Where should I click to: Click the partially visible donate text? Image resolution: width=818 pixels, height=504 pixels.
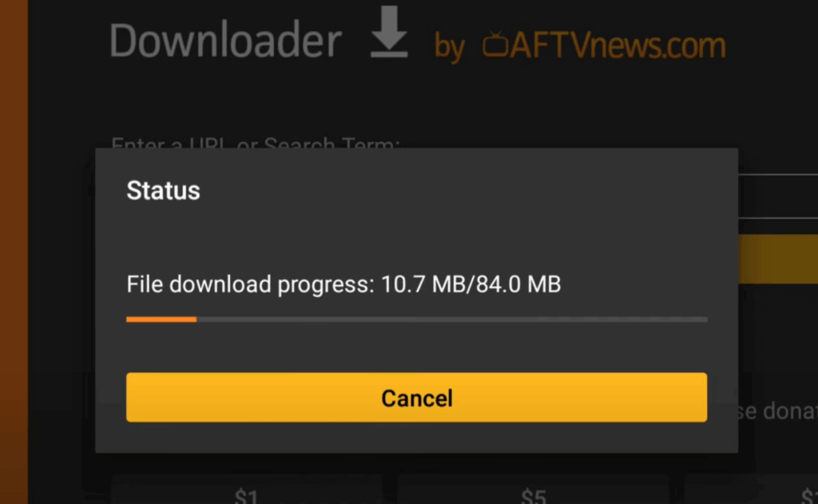(778, 411)
